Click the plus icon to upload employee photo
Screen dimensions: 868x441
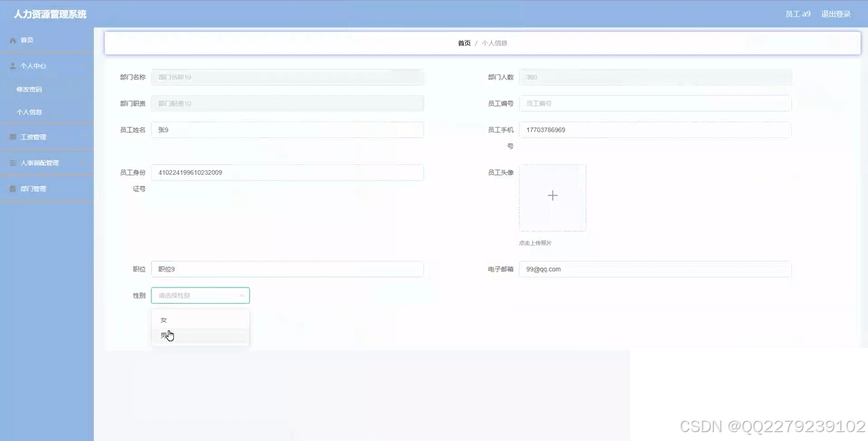(552, 195)
